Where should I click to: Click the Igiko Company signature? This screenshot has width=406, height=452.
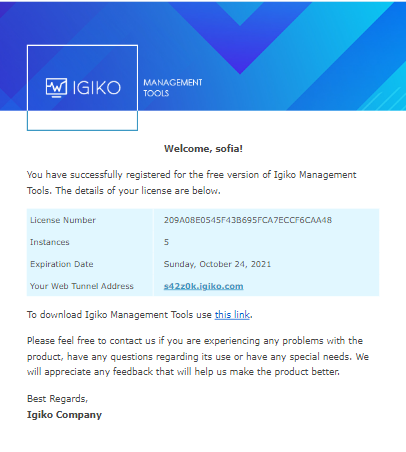(64, 415)
